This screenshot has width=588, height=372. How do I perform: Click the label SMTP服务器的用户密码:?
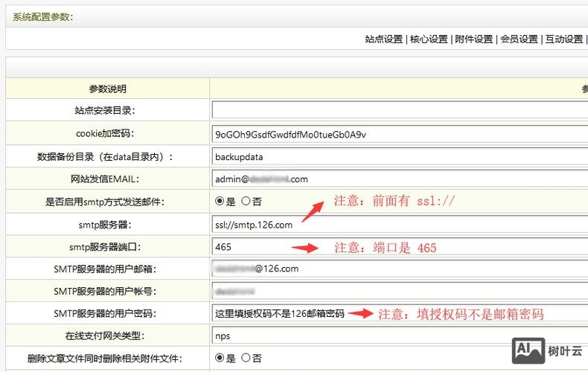click(x=105, y=313)
